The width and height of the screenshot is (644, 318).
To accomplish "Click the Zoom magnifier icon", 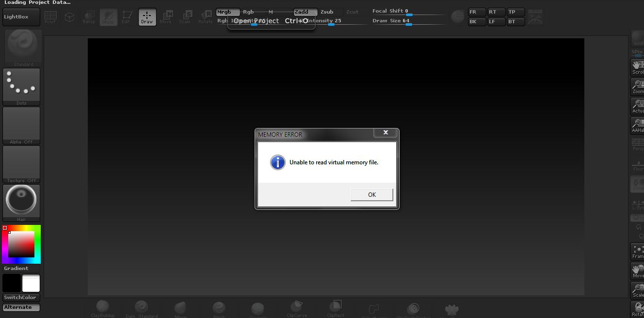I will pyautogui.click(x=637, y=87).
